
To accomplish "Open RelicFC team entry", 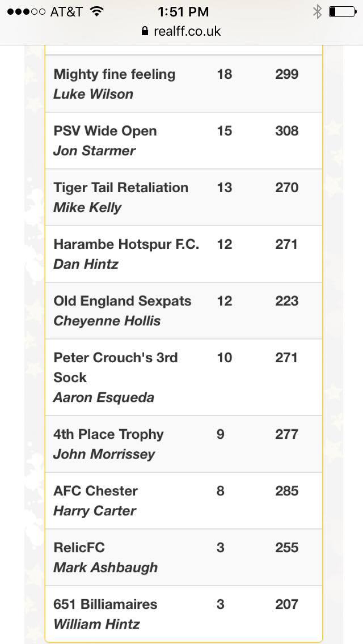I will click(183, 557).
